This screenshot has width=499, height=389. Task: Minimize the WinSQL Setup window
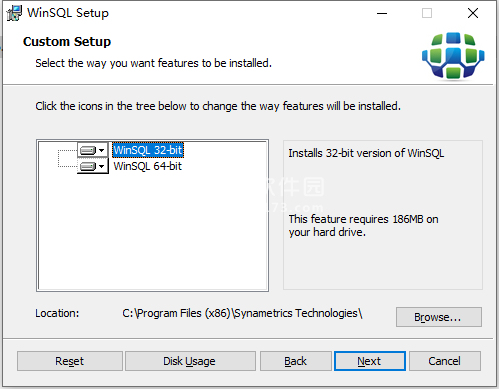tap(382, 13)
